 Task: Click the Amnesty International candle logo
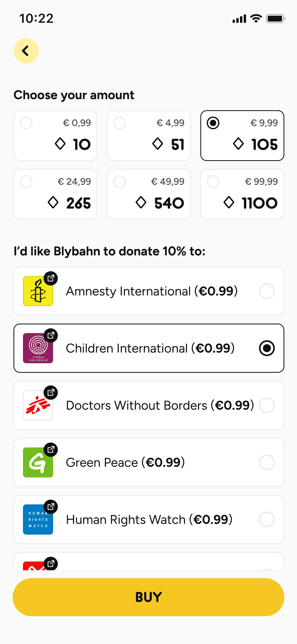coord(38,291)
